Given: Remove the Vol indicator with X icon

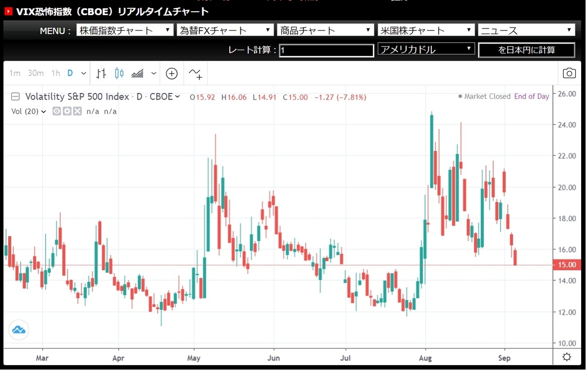Looking at the screenshot, I should click(x=76, y=111).
